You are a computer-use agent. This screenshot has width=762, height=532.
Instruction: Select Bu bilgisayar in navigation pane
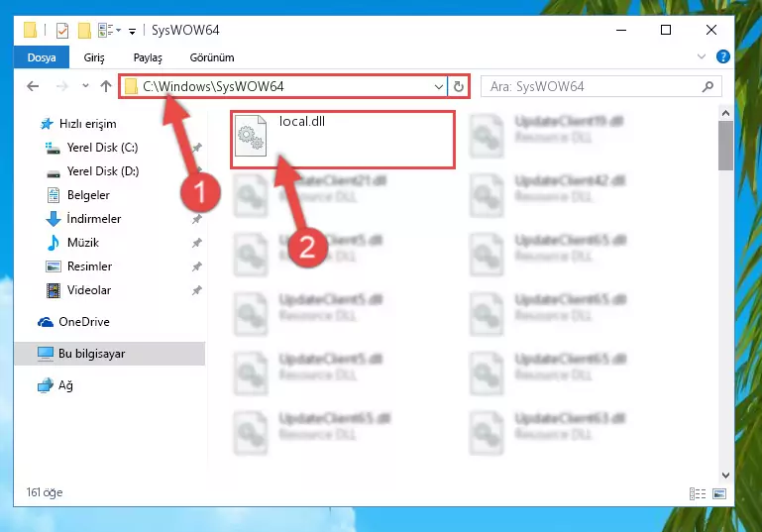click(x=92, y=354)
